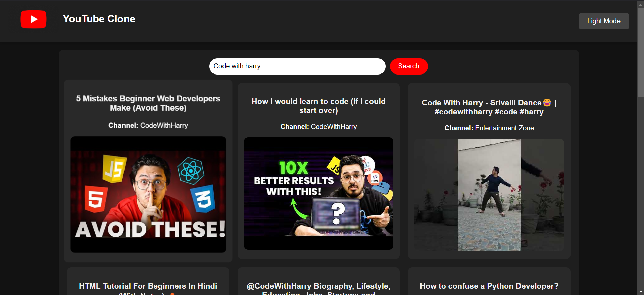Screen dimensions: 644x295
Task: Open the 'AVOID THESE!' video thumbnail
Action: (x=148, y=194)
